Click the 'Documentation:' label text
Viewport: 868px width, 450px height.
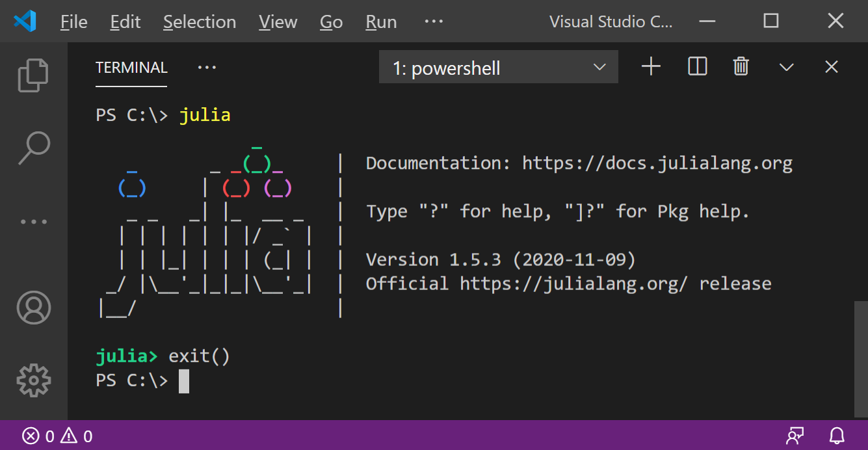click(x=439, y=163)
